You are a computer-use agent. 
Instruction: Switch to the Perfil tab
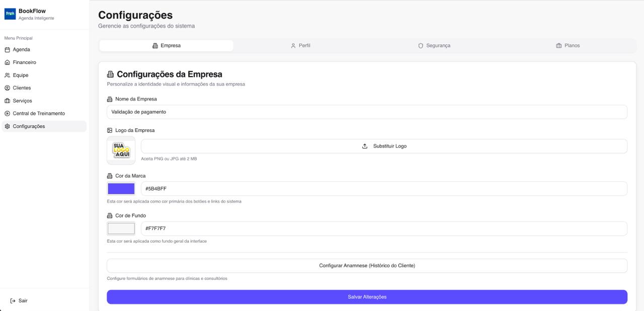pos(300,46)
